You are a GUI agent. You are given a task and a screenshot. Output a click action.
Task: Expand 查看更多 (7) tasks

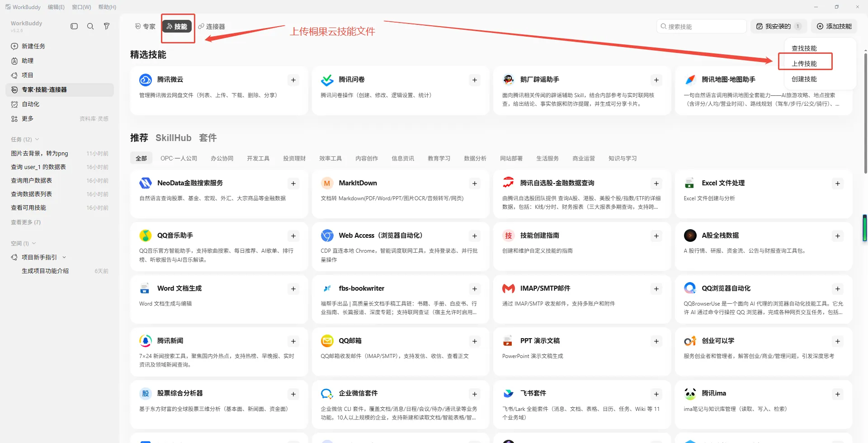[26, 222]
